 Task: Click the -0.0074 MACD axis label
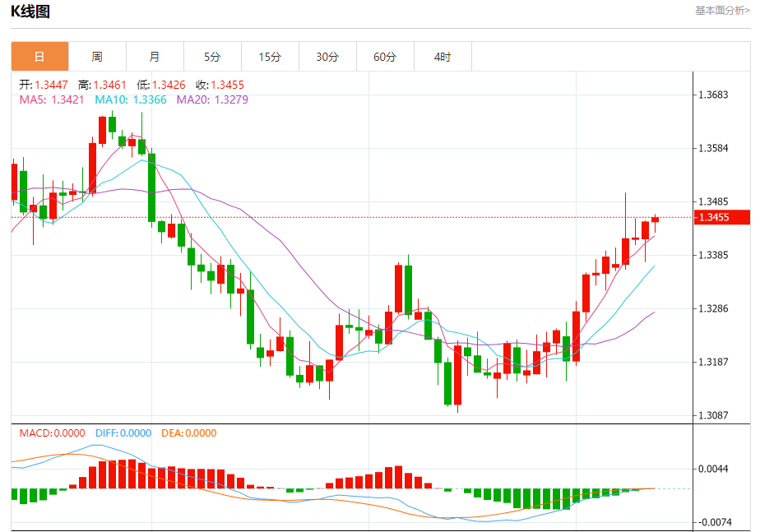click(x=715, y=522)
